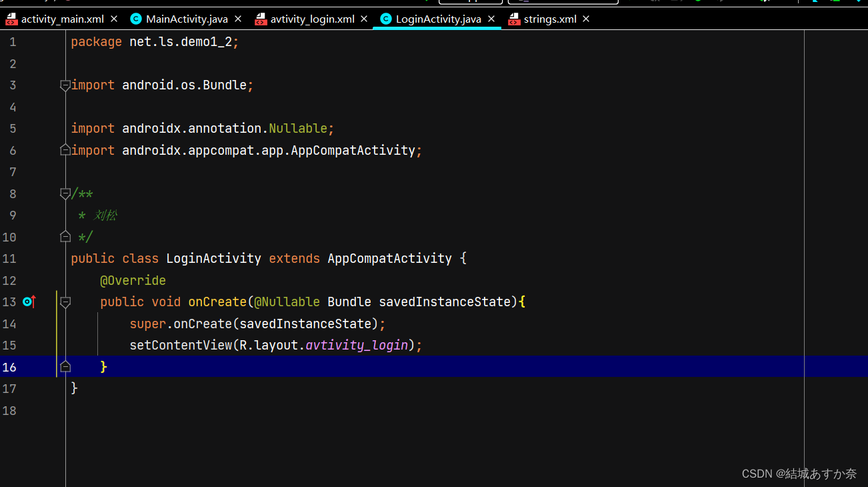868x487 pixels.
Task: Click the author name 刘松 in the comment
Action: 105,215
